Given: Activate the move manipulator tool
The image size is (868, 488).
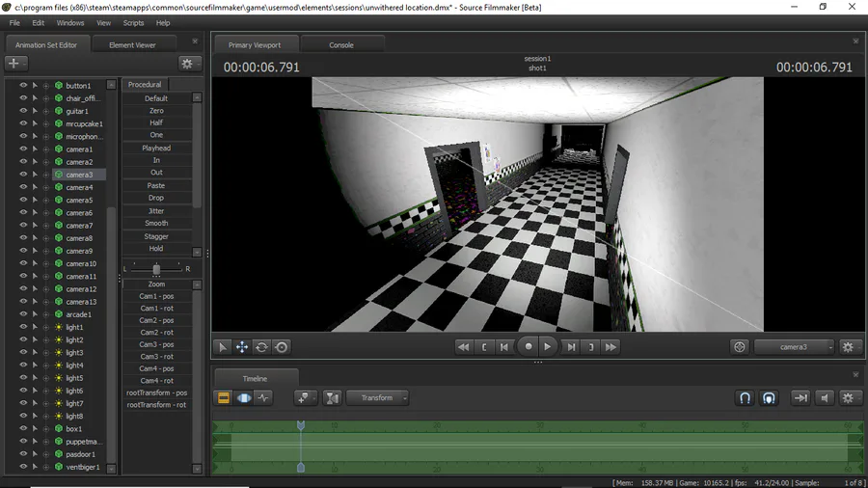Looking at the screenshot, I should 242,347.
